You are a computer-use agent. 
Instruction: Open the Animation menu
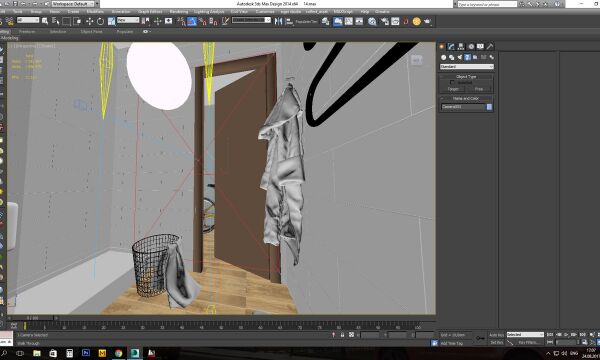[121, 12]
